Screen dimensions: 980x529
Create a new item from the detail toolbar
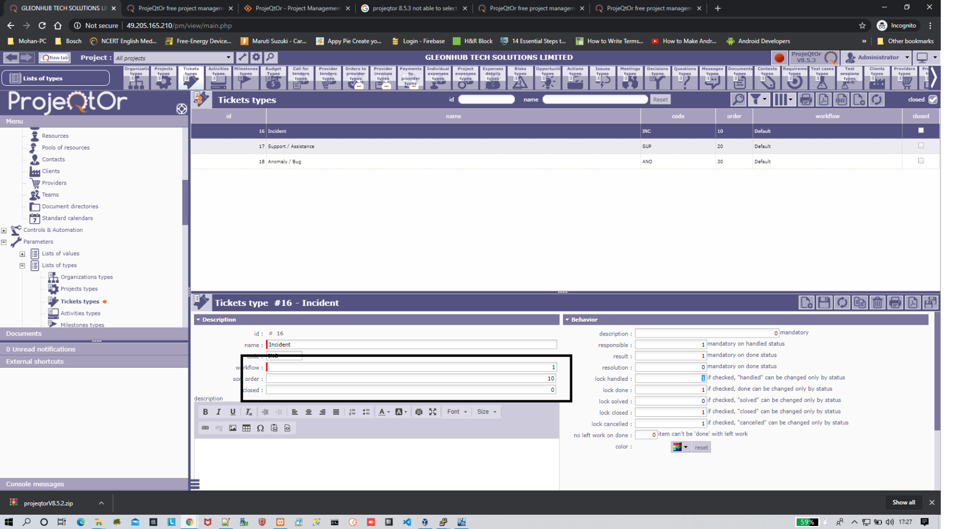pos(806,303)
